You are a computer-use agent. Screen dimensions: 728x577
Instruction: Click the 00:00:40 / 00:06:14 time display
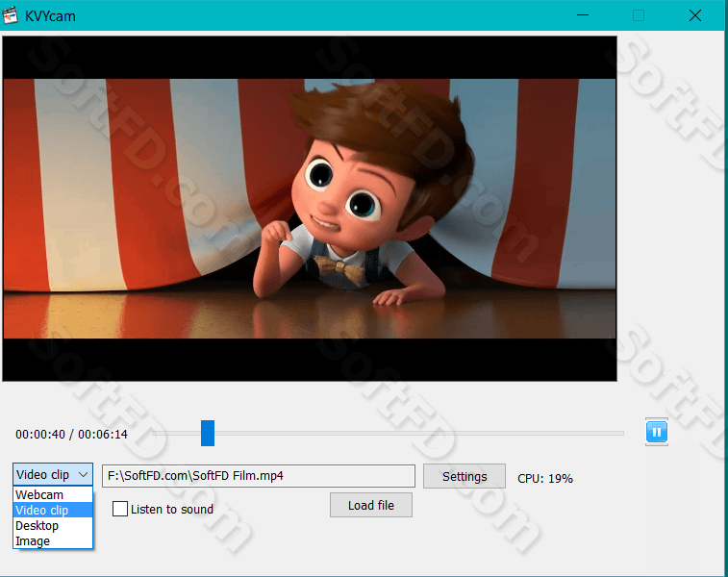[x=71, y=435]
